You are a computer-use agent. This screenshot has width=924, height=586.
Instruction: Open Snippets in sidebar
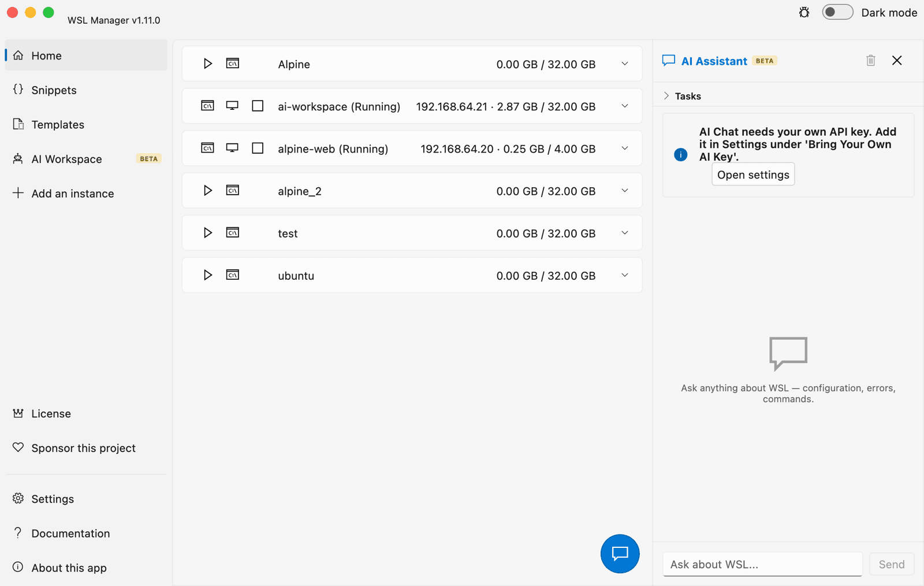tap(86, 90)
